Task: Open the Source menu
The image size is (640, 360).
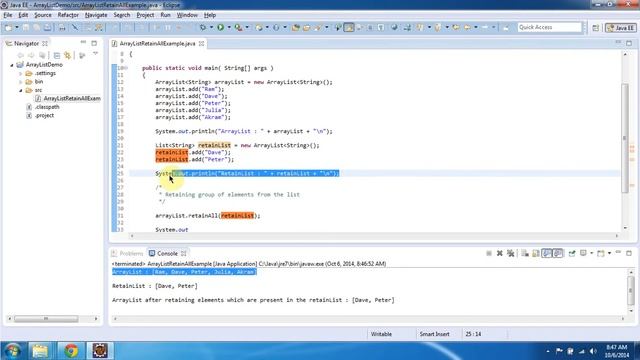Action: pos(42,15)
